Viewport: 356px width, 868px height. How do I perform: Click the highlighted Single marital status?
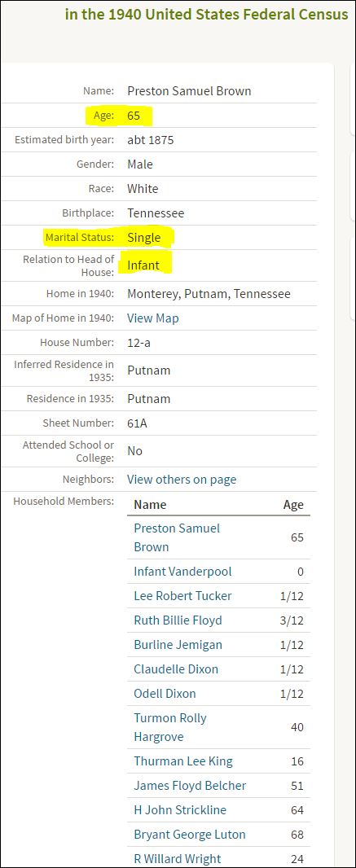(144, 238)
